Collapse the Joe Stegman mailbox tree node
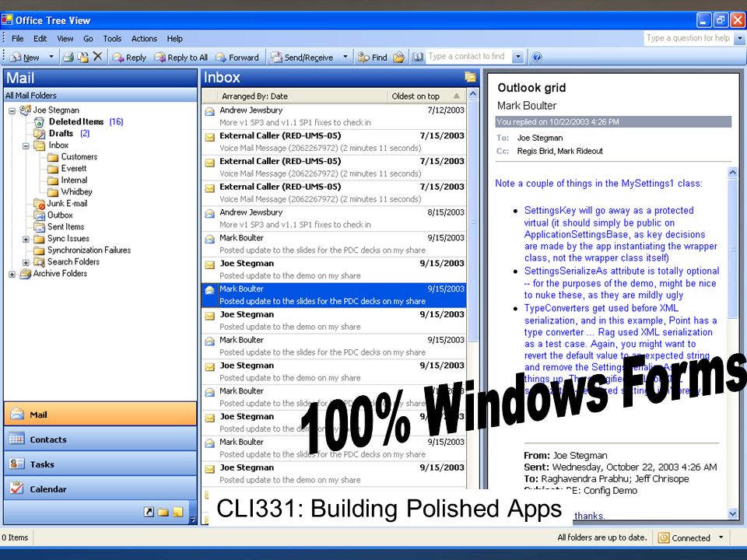Viewport: 747px width, 560px height. coord(12,111)
